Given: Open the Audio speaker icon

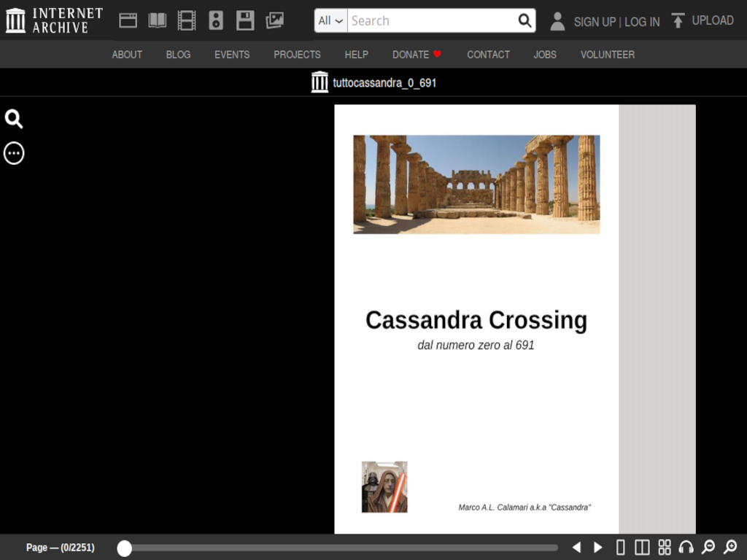Looking at the screenshot, I should (216, 20).
